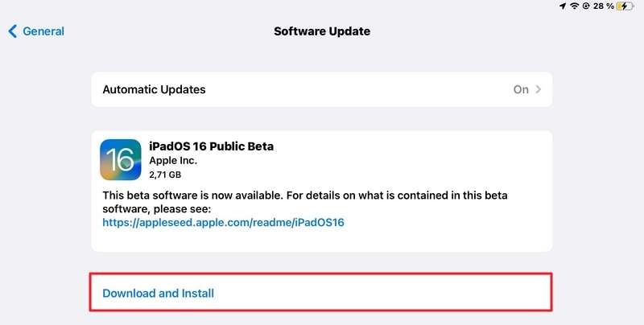Tap the empty area of the Download and Install row
644x325 pixels.
tap(402, 293)
